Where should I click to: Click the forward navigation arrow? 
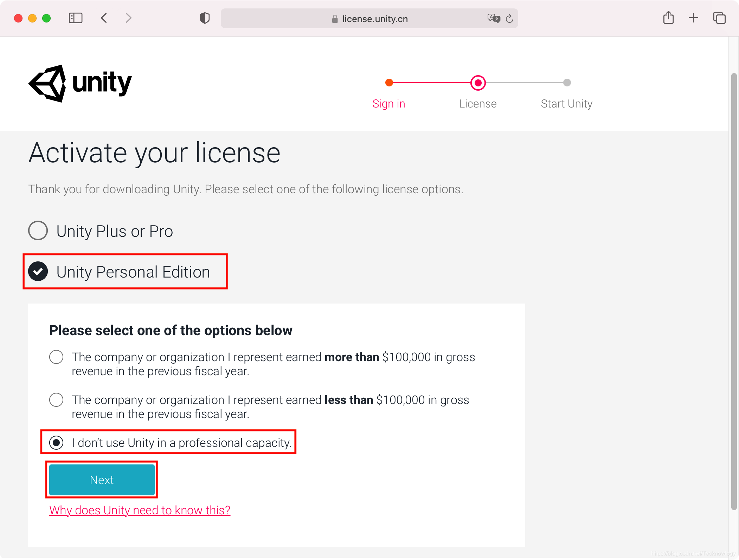[128, 18]
